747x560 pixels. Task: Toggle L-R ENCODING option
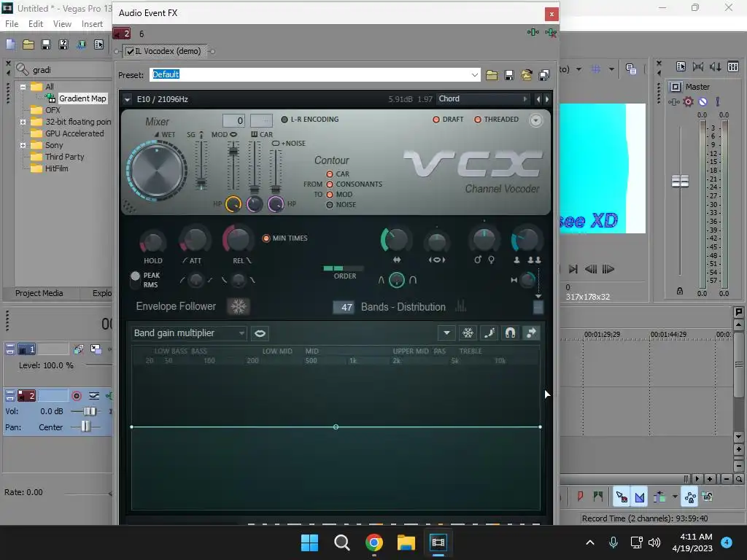coord(285,120)
